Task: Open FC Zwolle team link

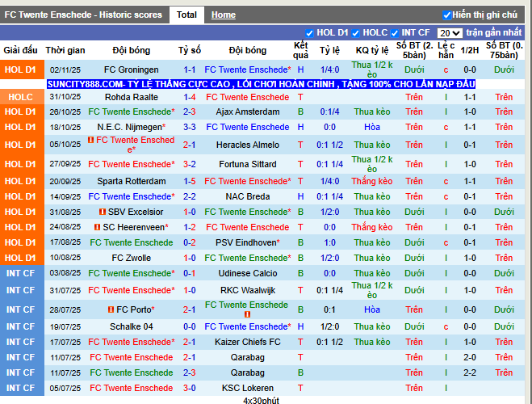Action: pyautogui.click(x=132, y=258)
